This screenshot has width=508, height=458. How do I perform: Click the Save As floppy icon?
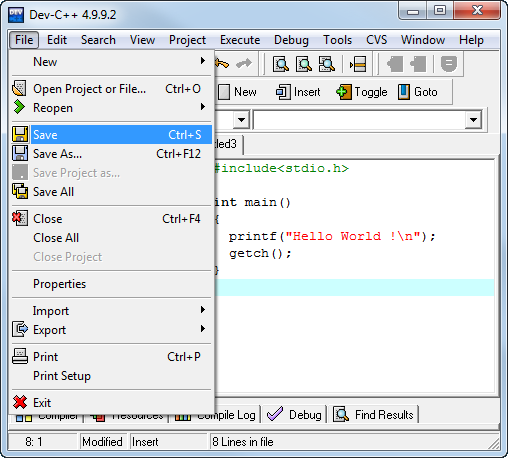20,154
